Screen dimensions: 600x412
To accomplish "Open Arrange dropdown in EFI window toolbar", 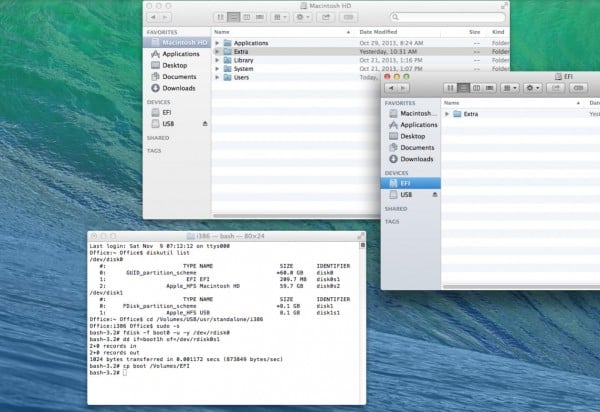I will (509, 88).
